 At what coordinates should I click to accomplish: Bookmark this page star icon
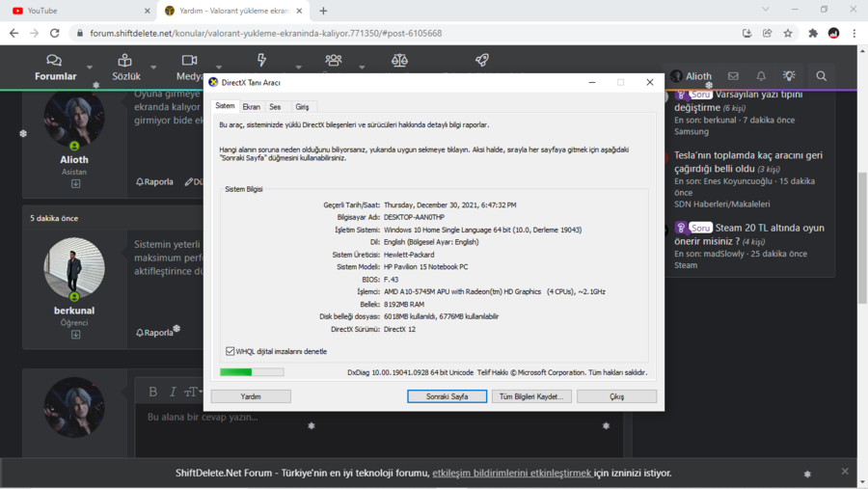(788, 33)
